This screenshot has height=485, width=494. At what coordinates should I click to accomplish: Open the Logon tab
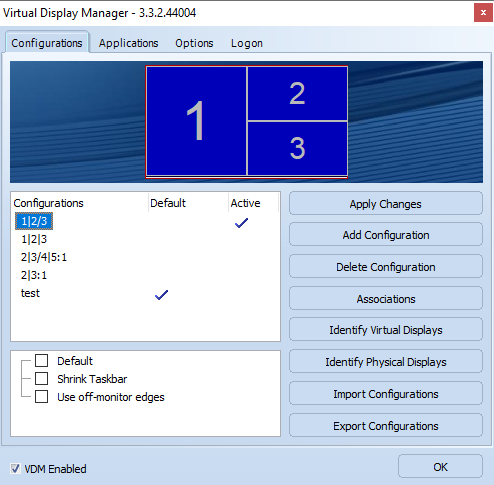point(247,43)
